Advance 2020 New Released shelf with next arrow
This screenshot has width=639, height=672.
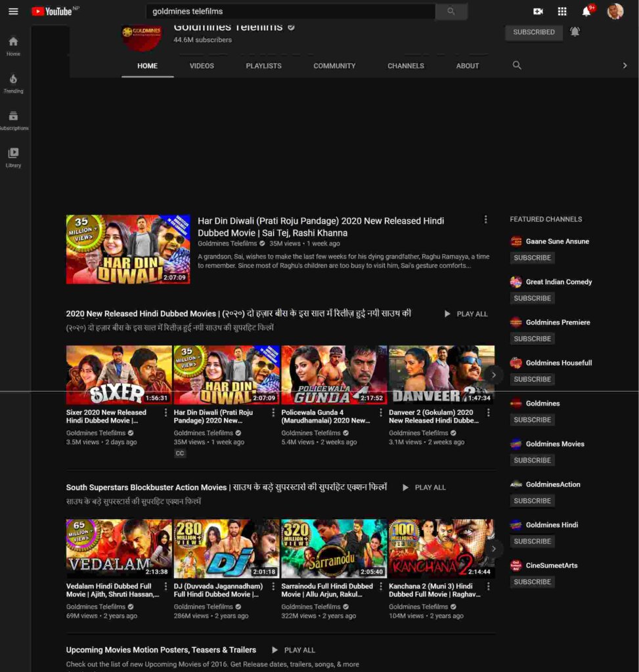click(x=494, y=375)
